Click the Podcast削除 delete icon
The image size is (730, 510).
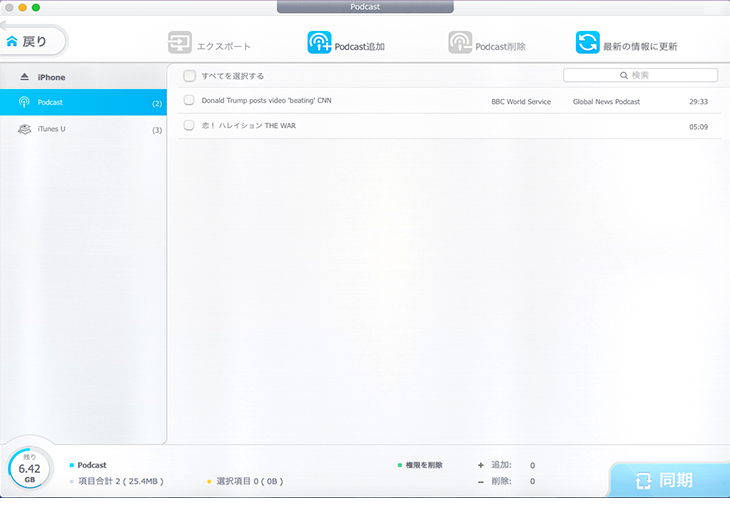[x=460, y=43]
